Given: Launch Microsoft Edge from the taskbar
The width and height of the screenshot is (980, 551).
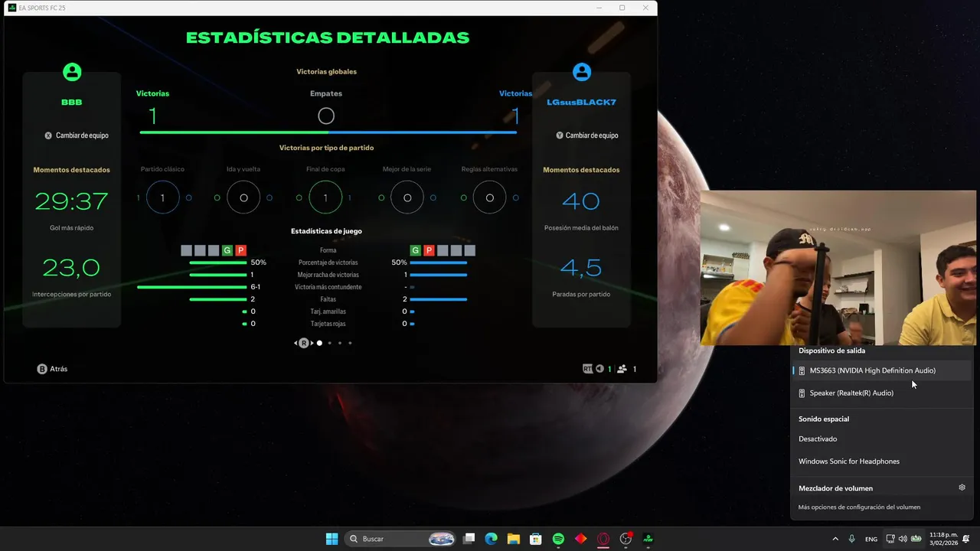Looking at the screenshot, I should (x=492, y=539).
